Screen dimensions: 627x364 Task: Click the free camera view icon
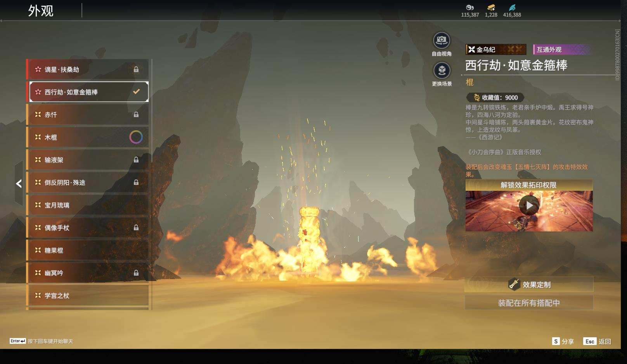coord(442,41)
